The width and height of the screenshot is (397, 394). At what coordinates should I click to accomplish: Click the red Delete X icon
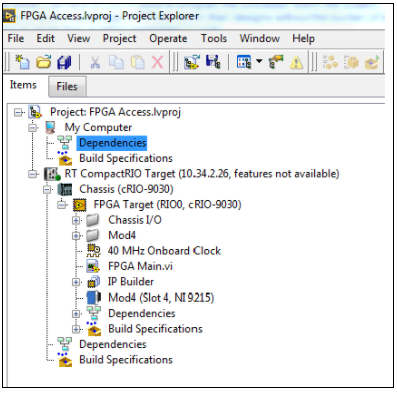pos(157,62)
